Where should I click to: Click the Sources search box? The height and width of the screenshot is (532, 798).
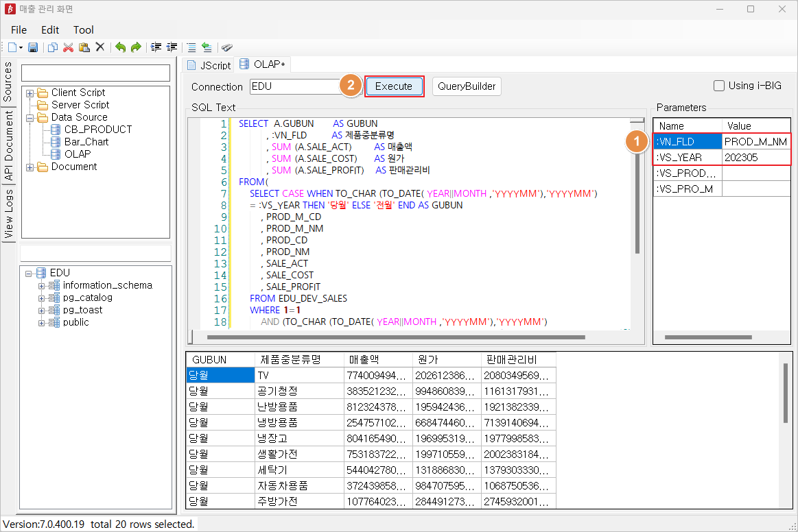pos(95,73)
